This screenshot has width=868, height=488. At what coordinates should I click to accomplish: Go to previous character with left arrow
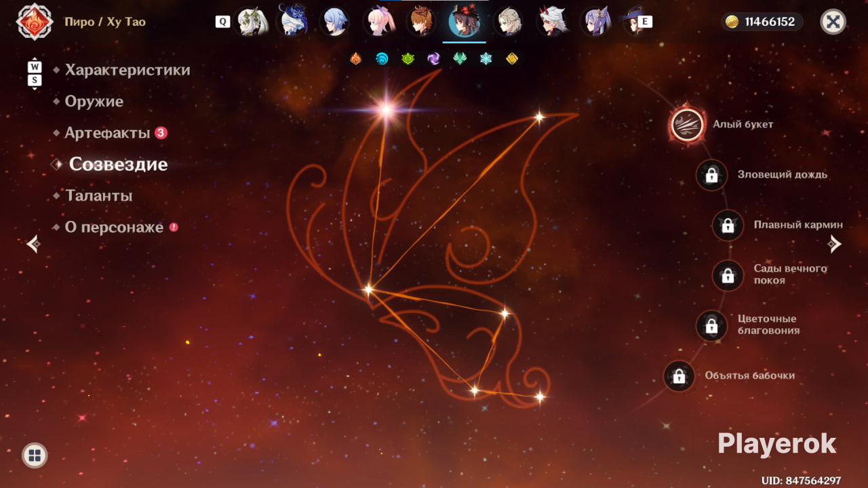click(x=33, y=244)
